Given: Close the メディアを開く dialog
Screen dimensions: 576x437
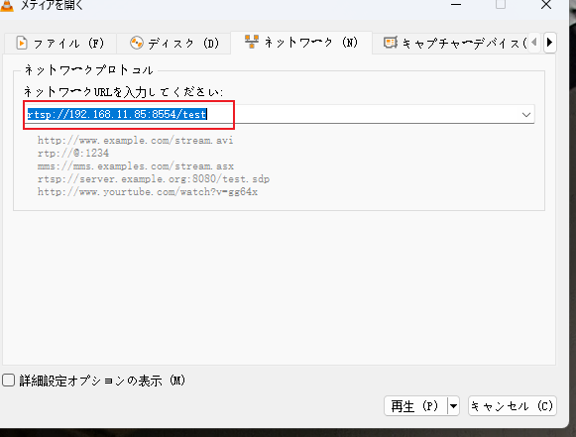Looking at the screenshot, I should 546,5.
